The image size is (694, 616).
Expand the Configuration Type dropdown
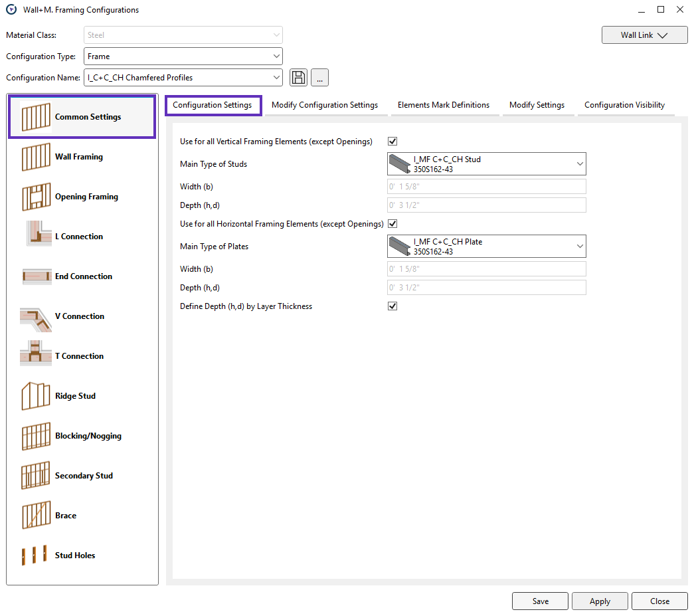[183, 56]
